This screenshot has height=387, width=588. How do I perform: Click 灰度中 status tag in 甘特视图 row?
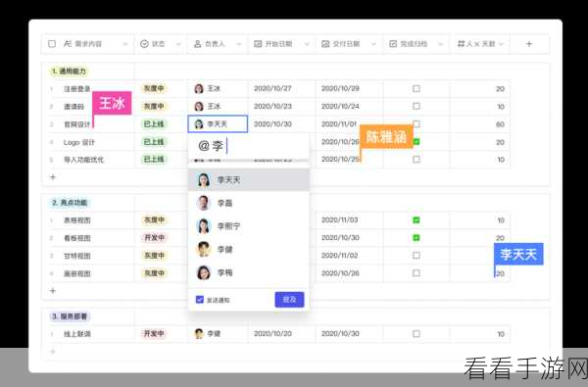(154, 256)
